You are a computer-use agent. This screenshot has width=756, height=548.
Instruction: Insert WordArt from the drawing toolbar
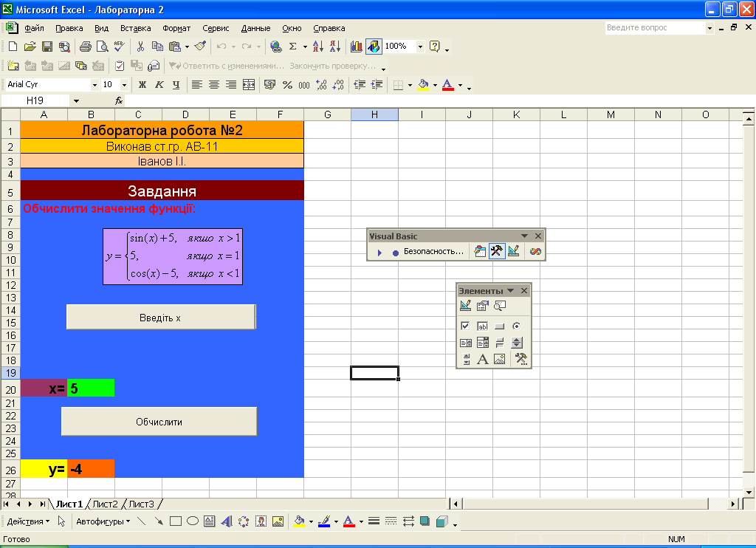tap(227, 521)
